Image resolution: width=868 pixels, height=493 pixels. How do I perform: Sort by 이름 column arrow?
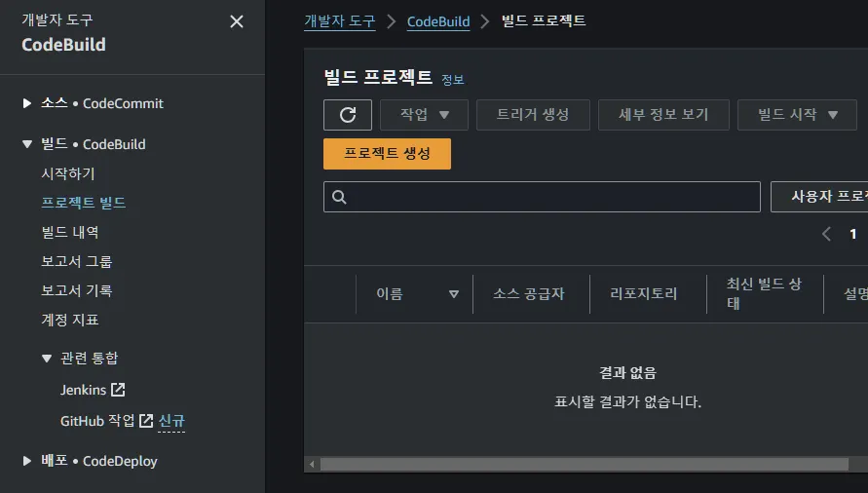[x=453, y=294]
